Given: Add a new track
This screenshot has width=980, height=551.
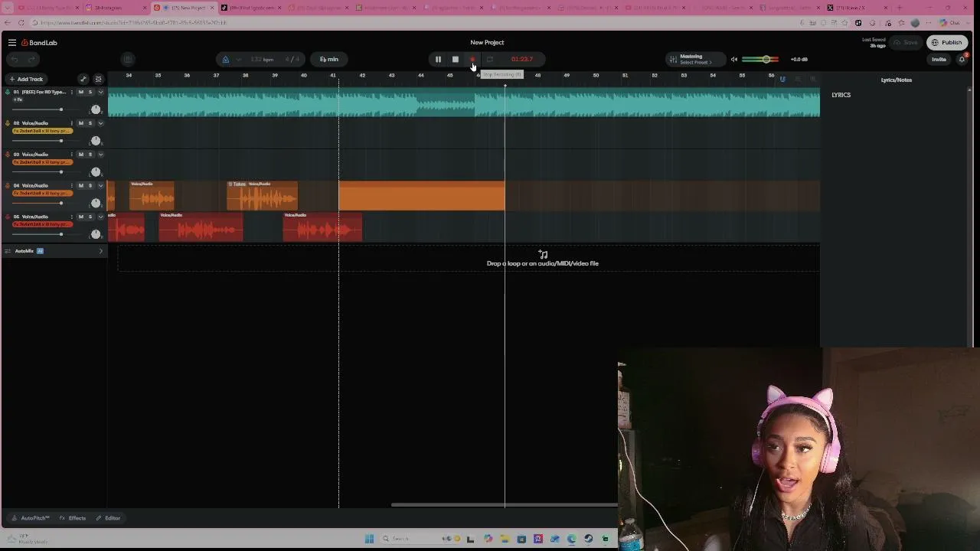Looking at the screenshot, I should pos(26,79).
